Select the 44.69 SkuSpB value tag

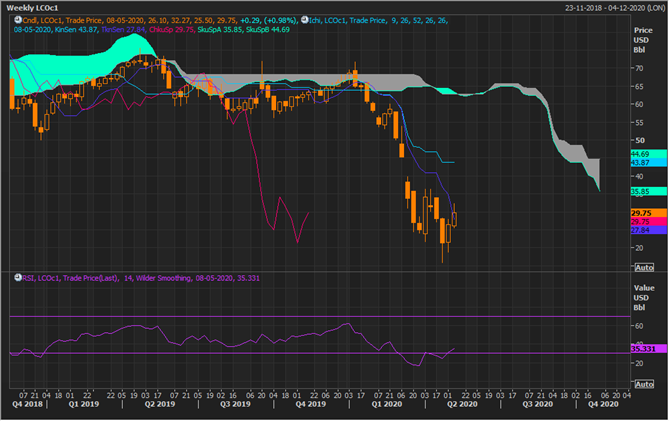(649, 154)
